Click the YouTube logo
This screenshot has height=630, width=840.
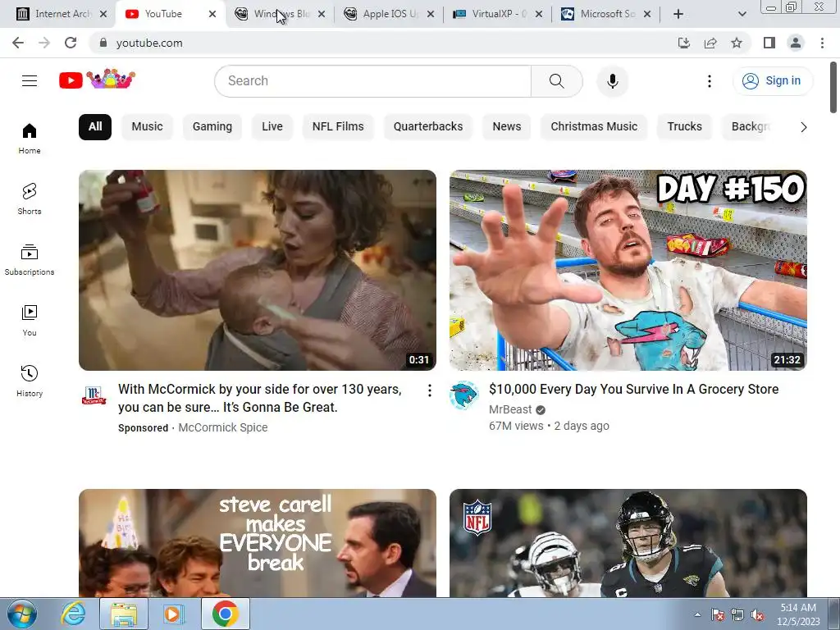coord(97,80)
